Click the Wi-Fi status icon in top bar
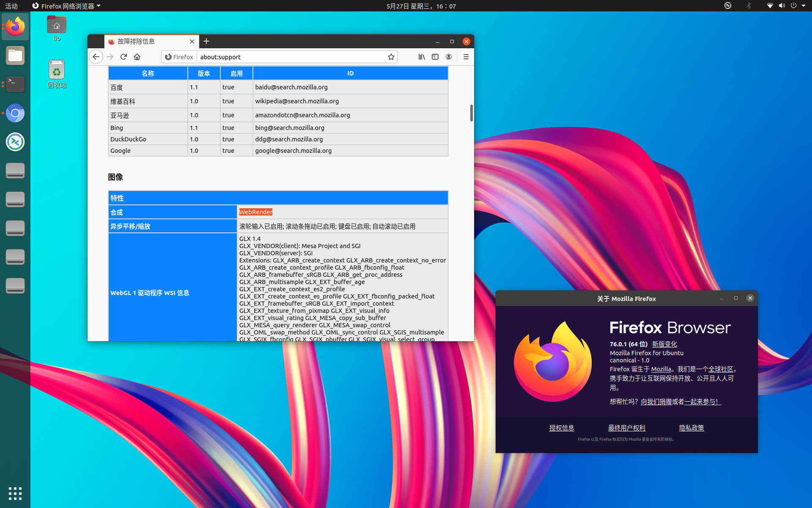 770,6
